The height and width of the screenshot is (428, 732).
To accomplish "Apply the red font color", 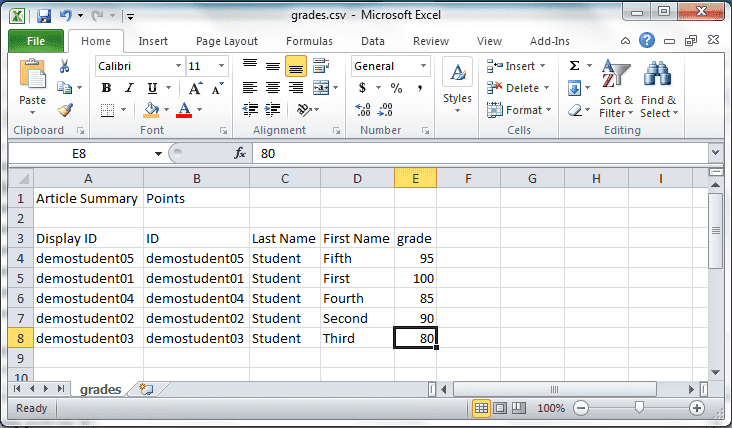I will coord(184,110).
